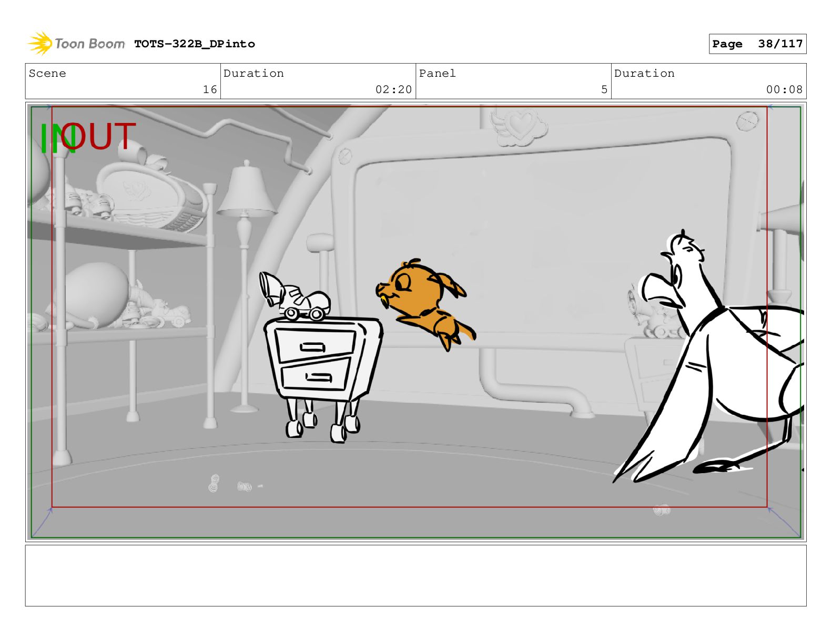Click the Toon Boom logo icon
Screen dimensions: 832x644
point(40,44)
